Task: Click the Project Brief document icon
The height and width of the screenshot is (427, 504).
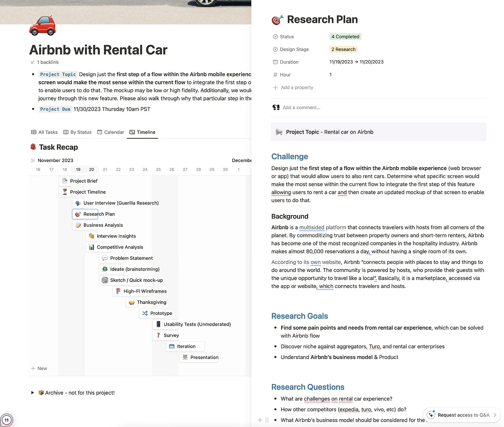Action: [65, 181]
